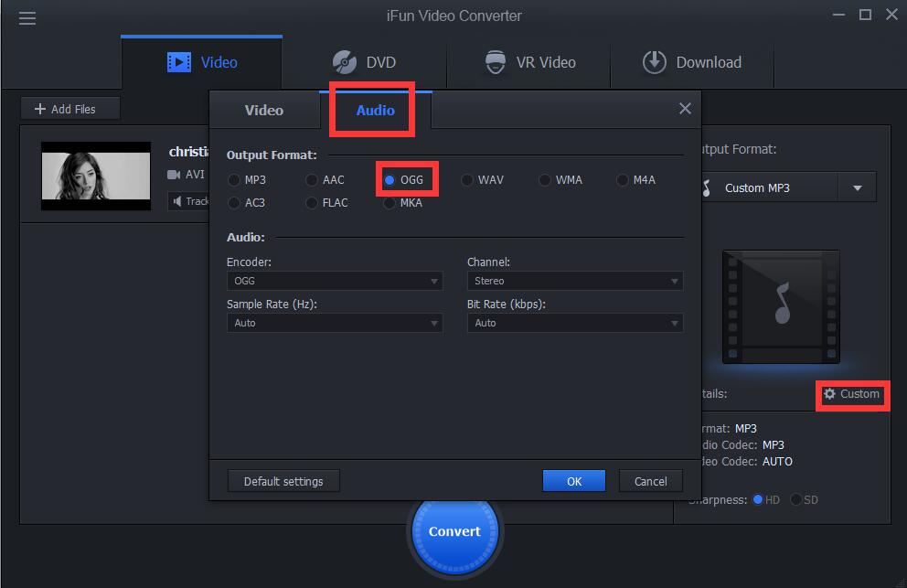Open the DVD tab
The height and width of the screenshot is (588, 907).
pos(365,62)
